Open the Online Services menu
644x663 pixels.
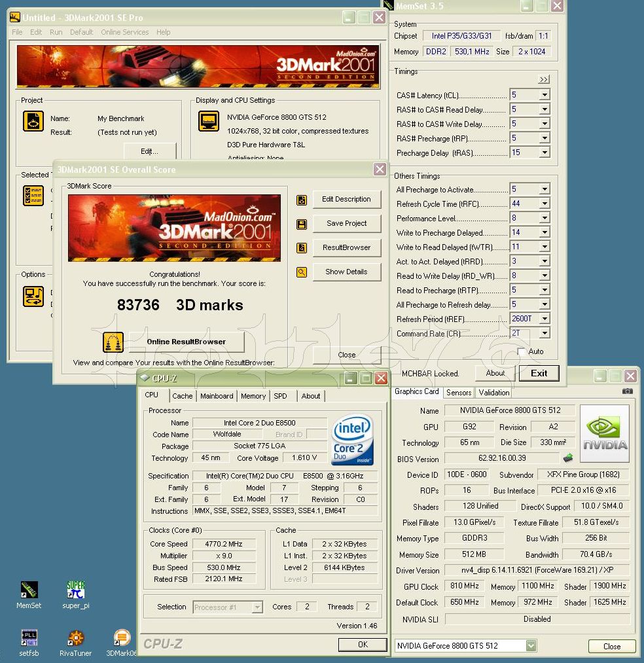tap(125, 32)
